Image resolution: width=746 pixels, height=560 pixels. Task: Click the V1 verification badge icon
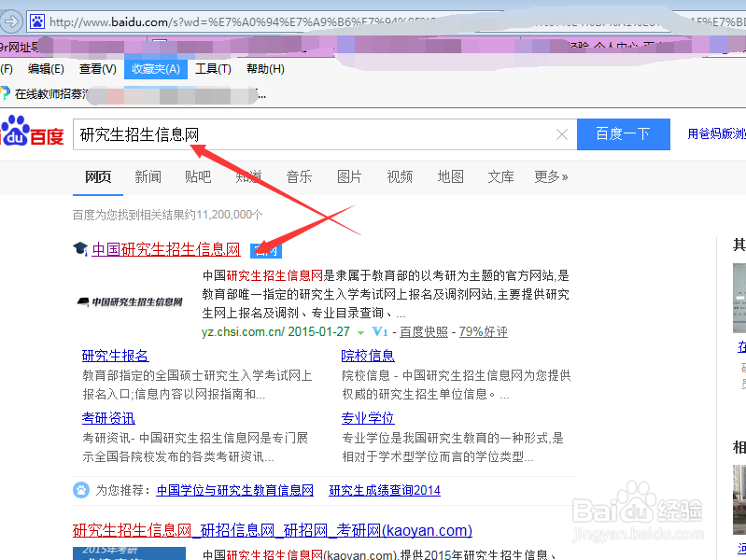click(x=380, y=331)
